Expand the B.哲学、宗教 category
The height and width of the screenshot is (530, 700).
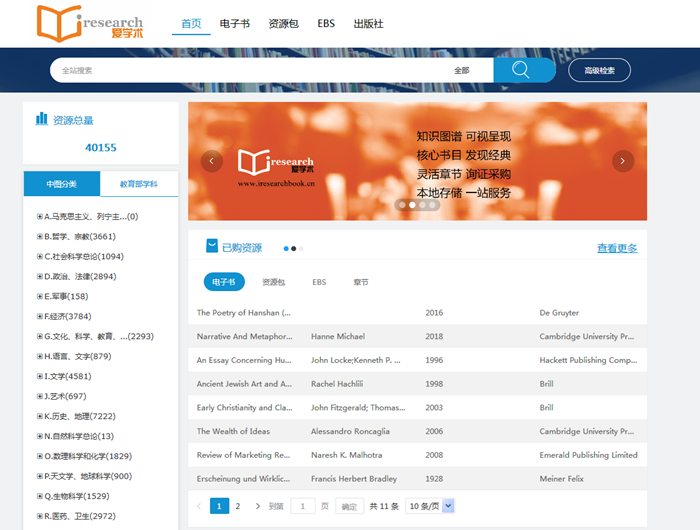pos(40,237)
